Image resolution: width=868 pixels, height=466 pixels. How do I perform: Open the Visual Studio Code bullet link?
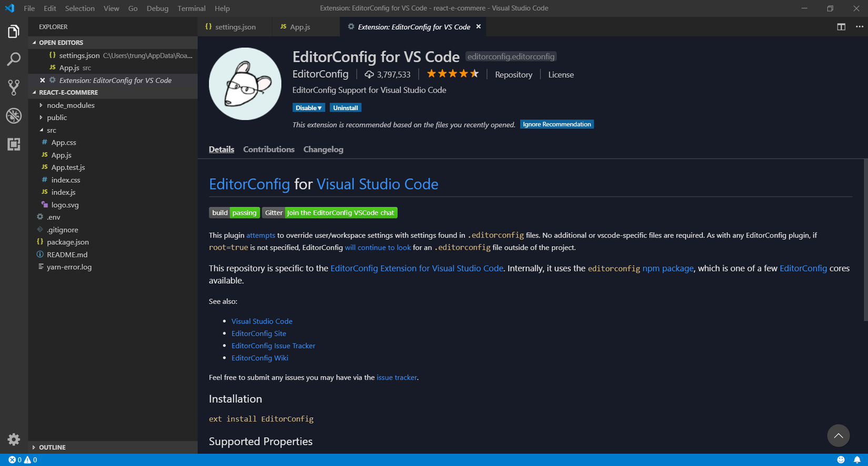[x=262, y=321]
